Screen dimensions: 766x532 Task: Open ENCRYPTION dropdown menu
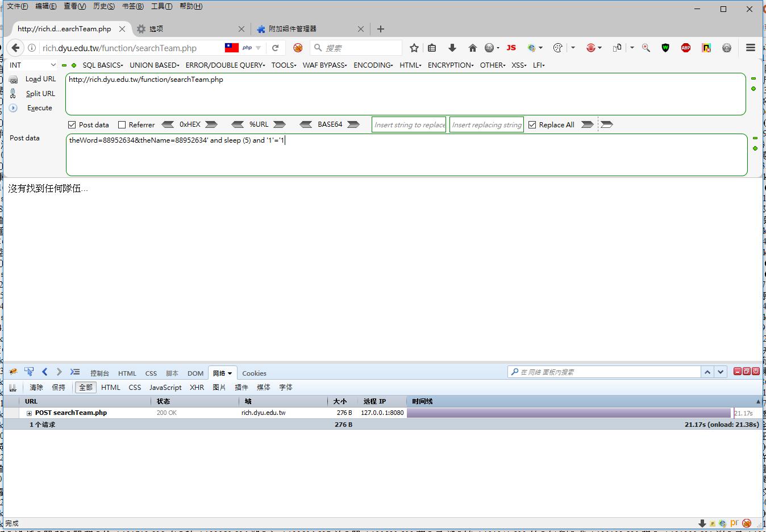[451, 65]
